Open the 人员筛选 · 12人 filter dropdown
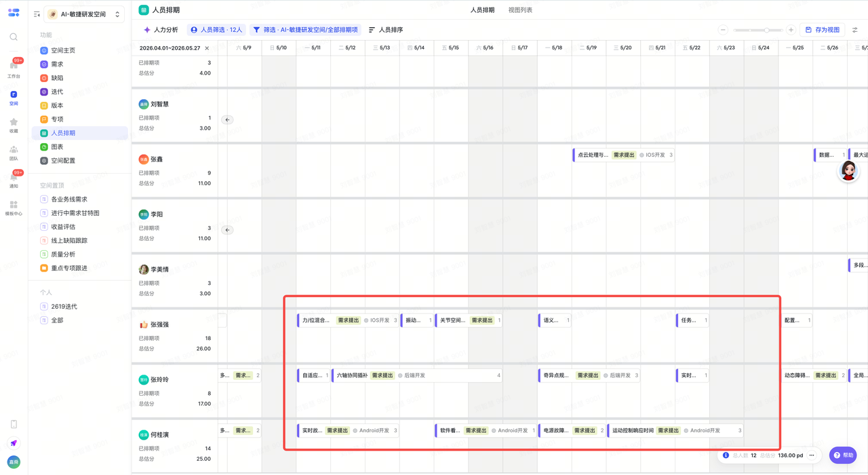The width and height of the screenshot is (868, 475). point(216,30)
